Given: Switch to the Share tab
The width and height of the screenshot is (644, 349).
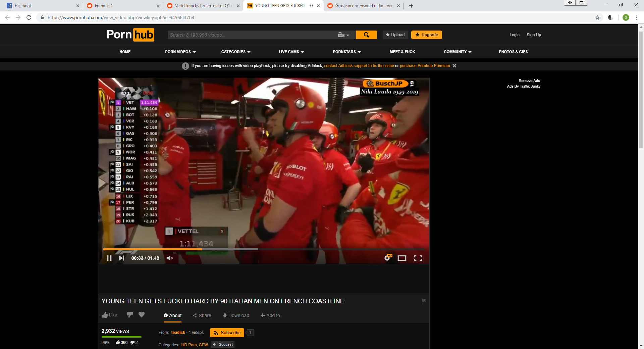Looking at the screenshot, I should point(202,315).
